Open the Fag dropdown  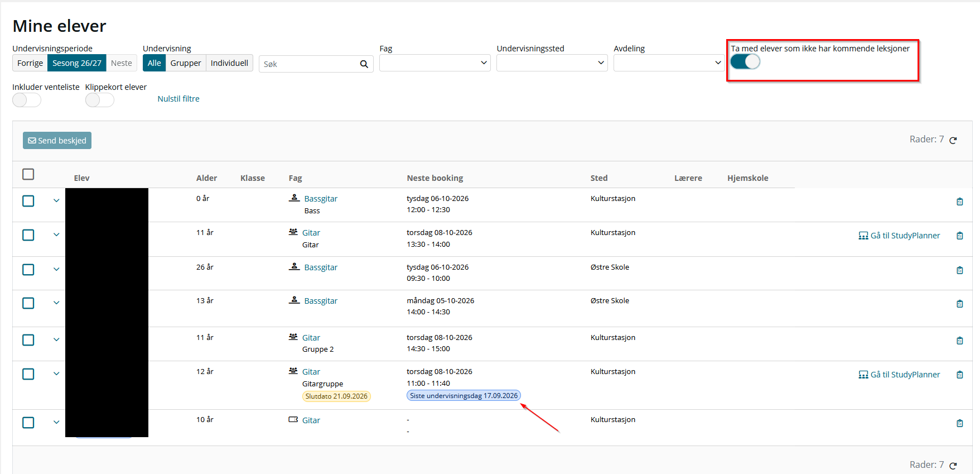tap(435, 63)
